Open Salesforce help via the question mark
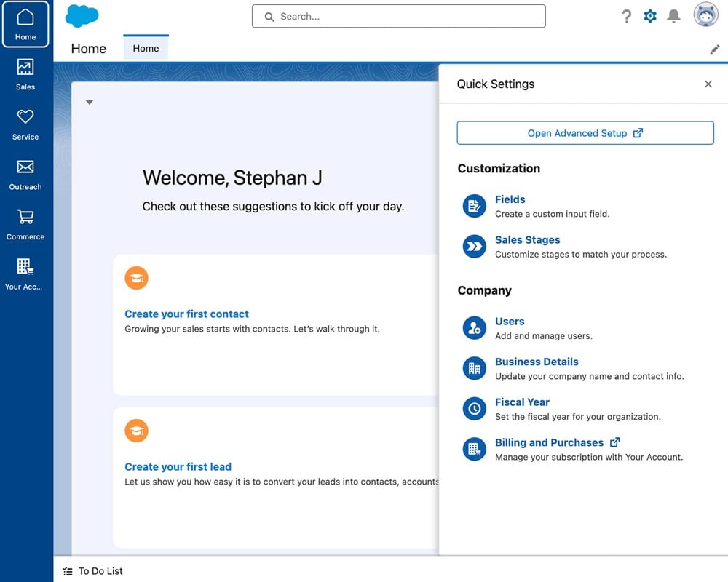This screenshot has width=728, height=582. pyautogui.click(x=627, y=15)
